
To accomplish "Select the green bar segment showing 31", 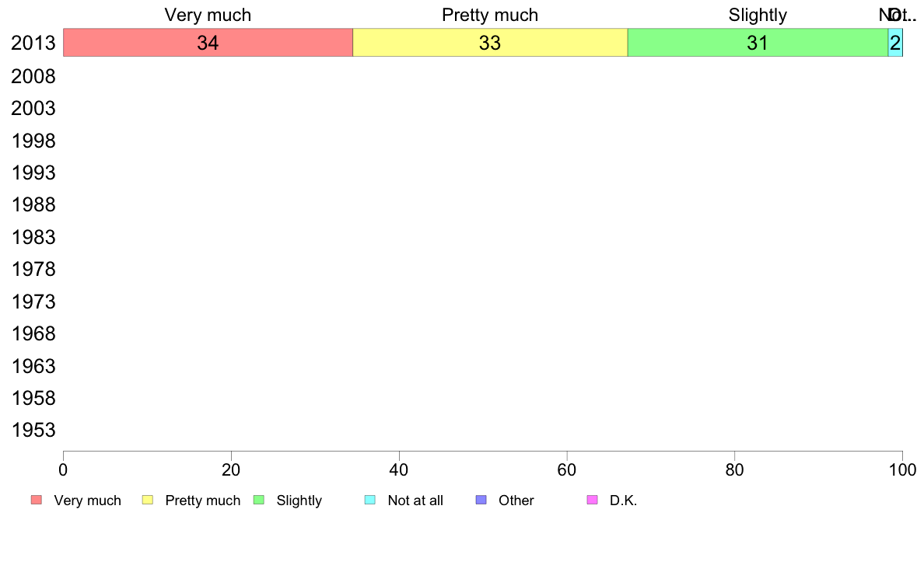I will click(x=758, y=43).
